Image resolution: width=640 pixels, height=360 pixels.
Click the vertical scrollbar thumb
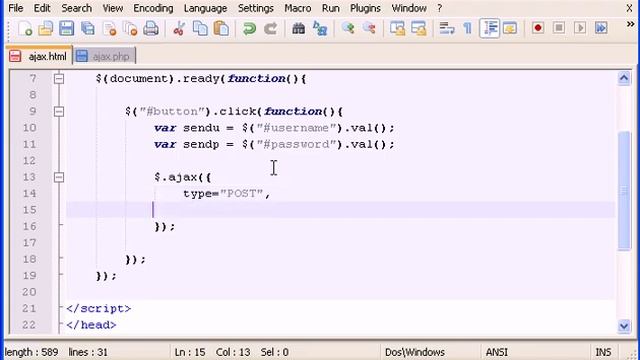(x=624, y=191)
